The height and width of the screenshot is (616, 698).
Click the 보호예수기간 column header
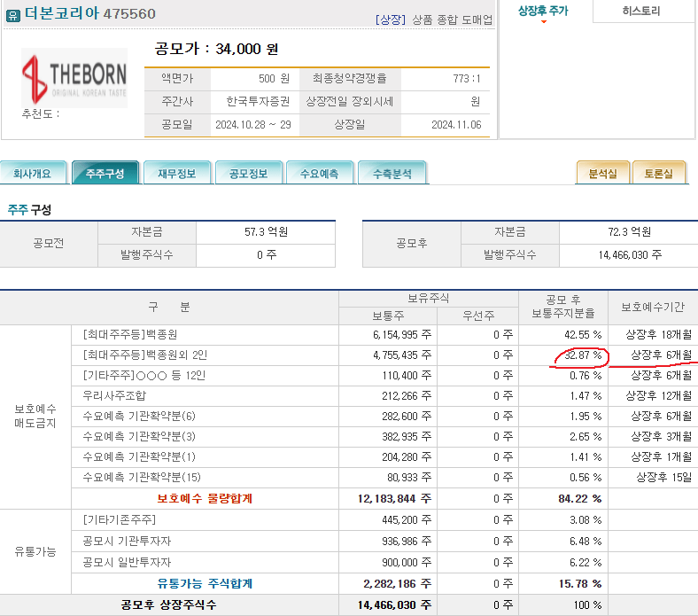(653, 308)
